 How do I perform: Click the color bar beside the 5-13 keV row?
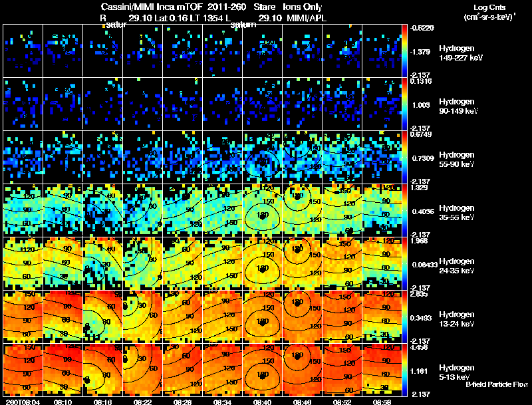(404, 370)
